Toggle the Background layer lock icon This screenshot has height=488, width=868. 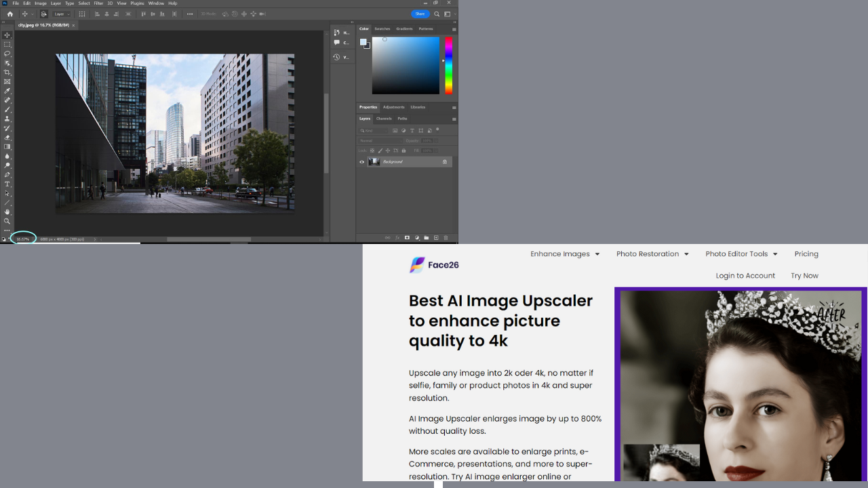coord(445,162)
